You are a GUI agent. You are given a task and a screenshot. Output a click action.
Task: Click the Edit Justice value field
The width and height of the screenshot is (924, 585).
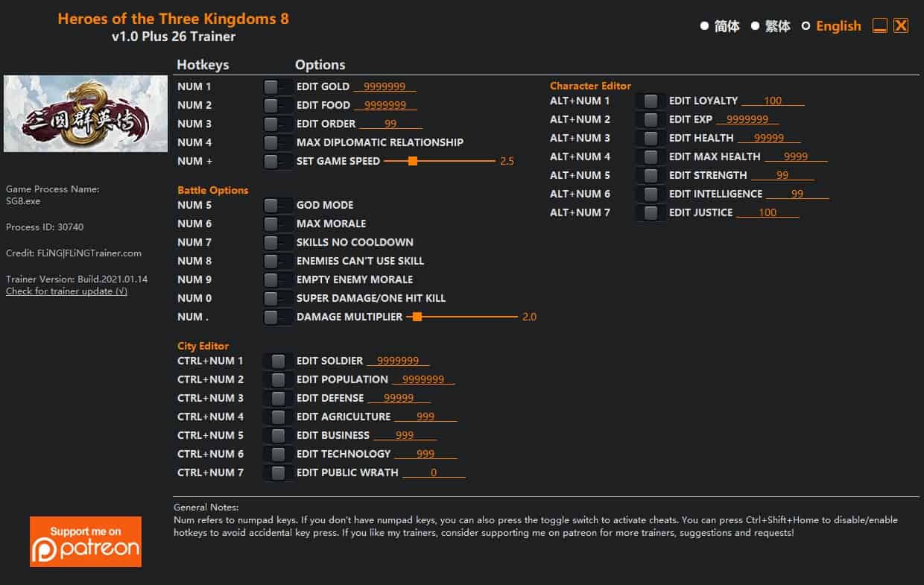point(768,212)
